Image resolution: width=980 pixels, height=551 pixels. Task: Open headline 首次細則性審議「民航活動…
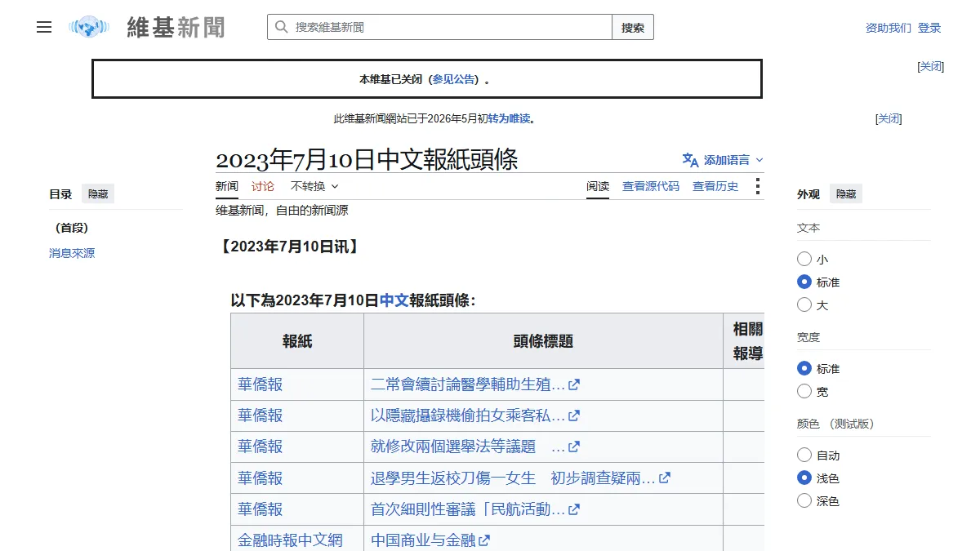coord(468,509)
